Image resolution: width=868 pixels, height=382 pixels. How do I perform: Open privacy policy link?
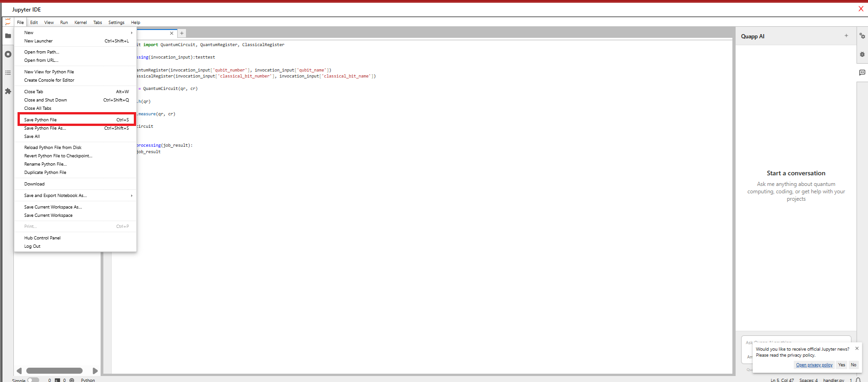[x=814, y=365]
